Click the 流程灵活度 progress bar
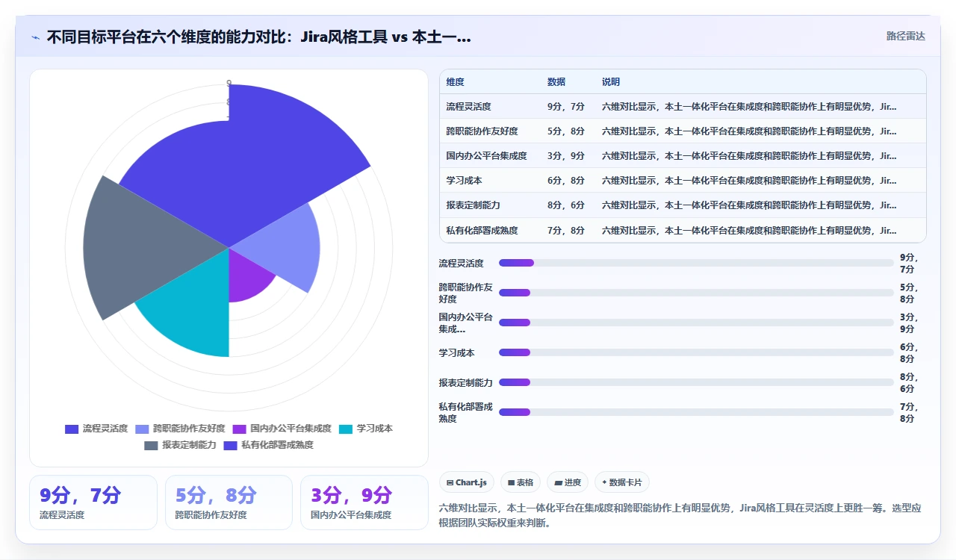 (696, 263)
